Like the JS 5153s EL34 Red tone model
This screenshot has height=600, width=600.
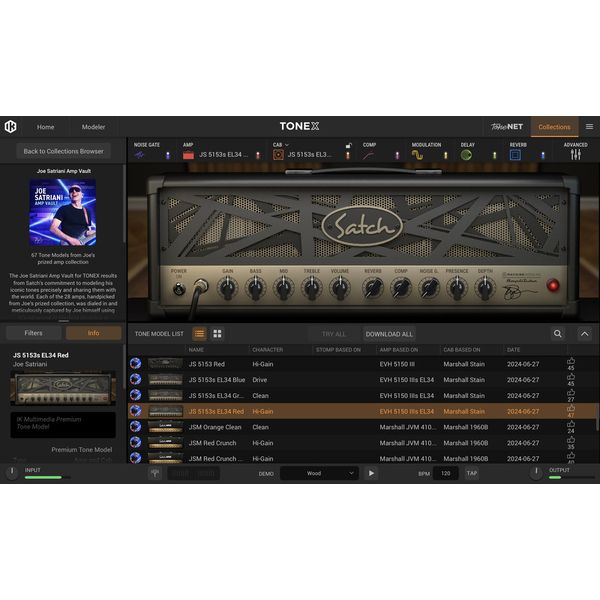[x=571, y=409]
